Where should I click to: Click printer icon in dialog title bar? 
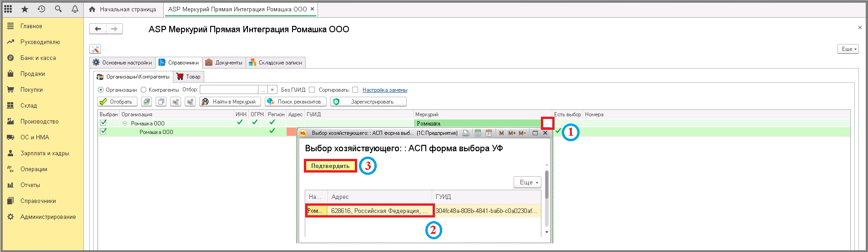click(x=466, y=133)
